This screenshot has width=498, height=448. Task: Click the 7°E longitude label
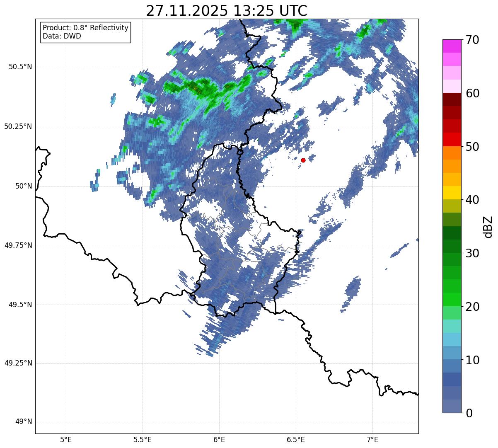(x=373, y=439)
